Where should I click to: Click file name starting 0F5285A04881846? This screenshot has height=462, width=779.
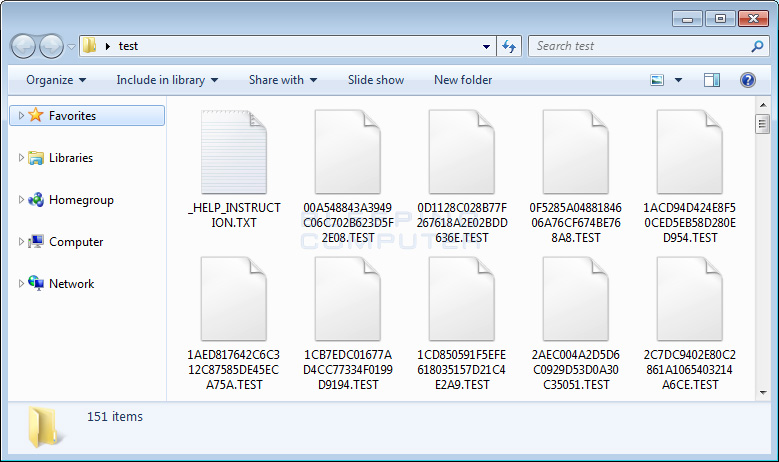click(x=576, y=223)
